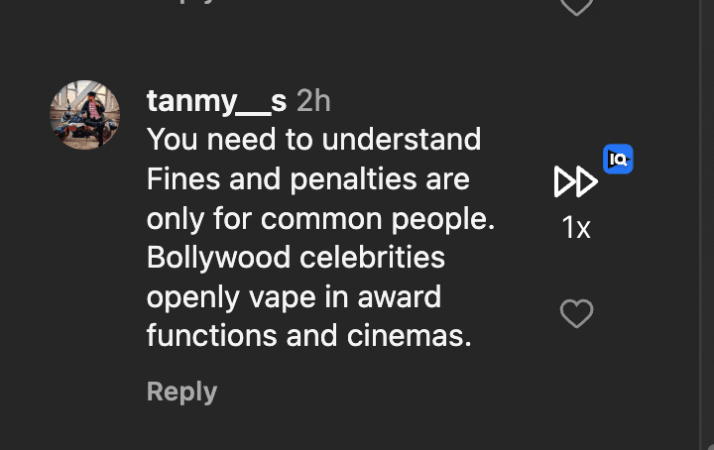The height and width of the screenshot is (450, 714).
Task: Click the word 'functions' in the comment
Action: coord(211,335)
